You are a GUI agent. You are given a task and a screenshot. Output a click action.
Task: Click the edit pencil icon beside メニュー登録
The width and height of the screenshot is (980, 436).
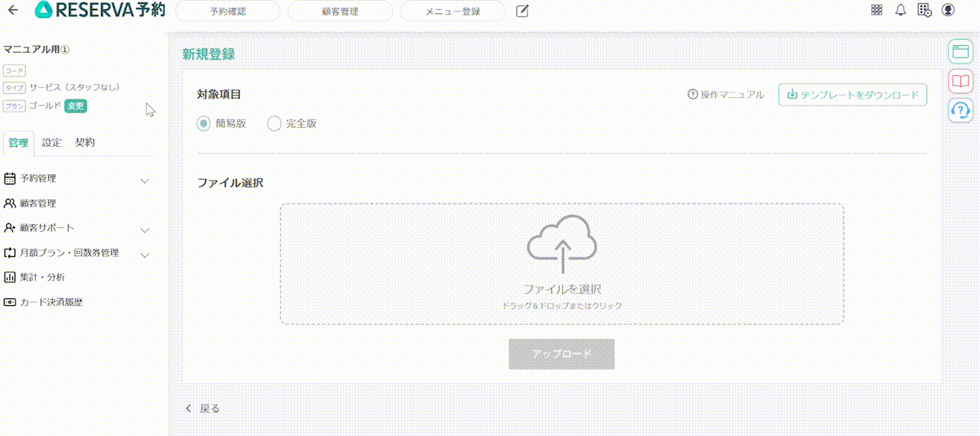point(522,11)
